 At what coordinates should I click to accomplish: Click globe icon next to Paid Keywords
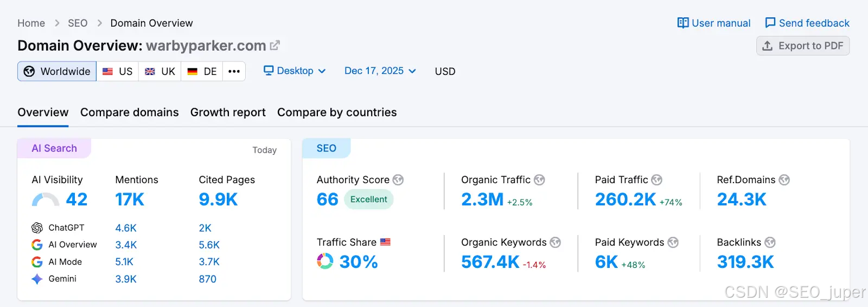pos(673,242)
